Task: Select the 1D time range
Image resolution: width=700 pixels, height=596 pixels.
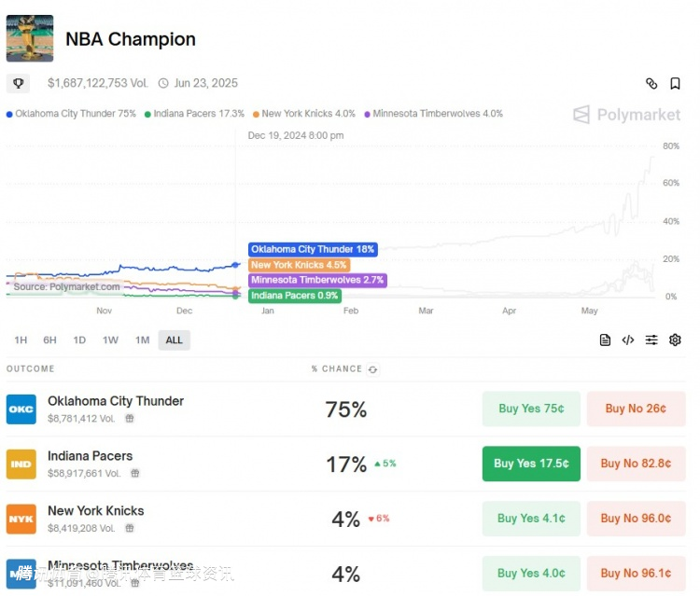Action: tap(79, 340)
